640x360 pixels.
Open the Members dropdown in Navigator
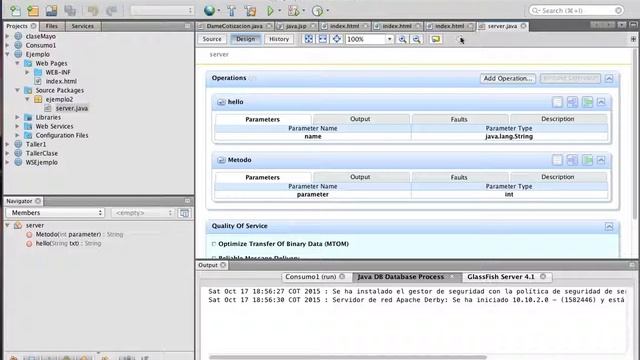click(x=56, y=213)
